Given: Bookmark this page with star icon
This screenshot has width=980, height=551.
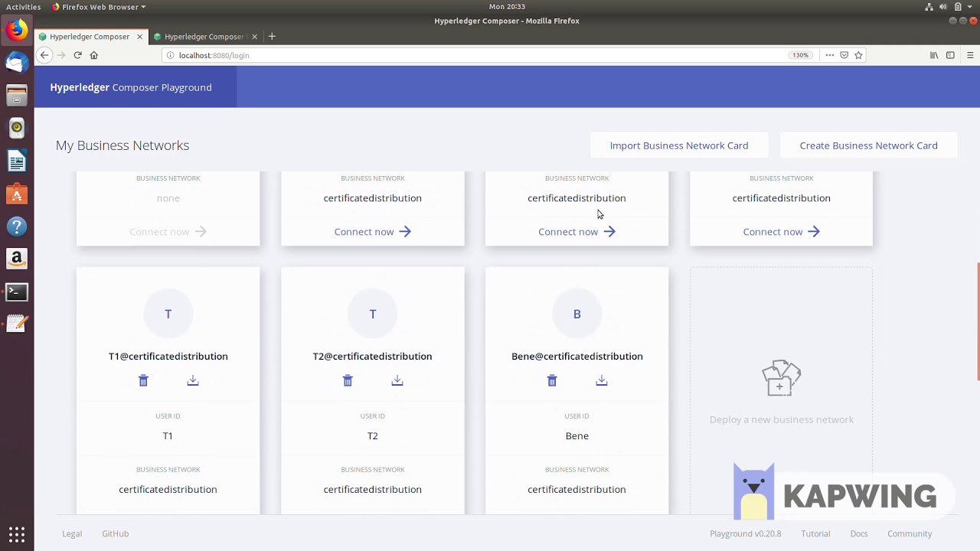Looking at the screenshot, I should (x=858, y=55).
